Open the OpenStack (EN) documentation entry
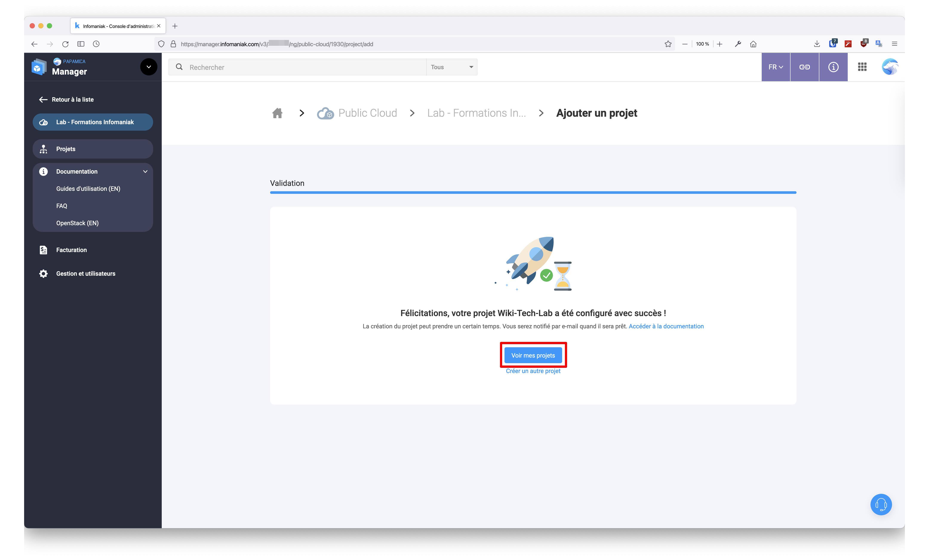Screen dimensions: 929x560 click(x=77, y=223)
